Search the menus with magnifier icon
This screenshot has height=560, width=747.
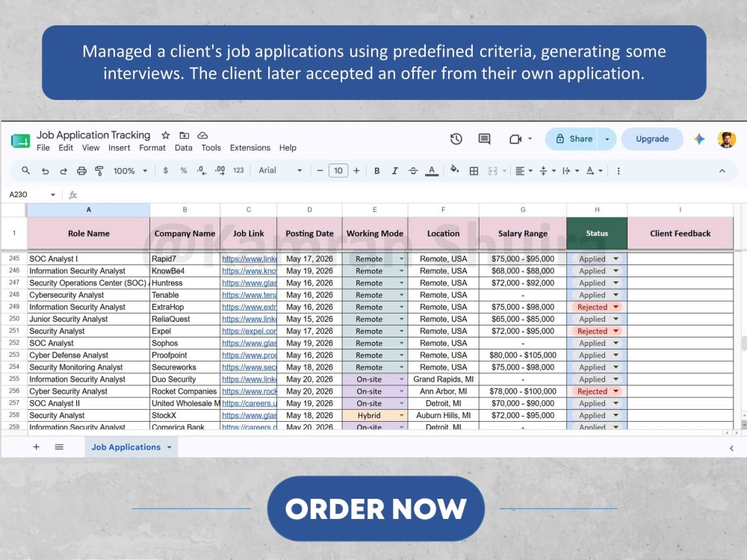(25, 170)
